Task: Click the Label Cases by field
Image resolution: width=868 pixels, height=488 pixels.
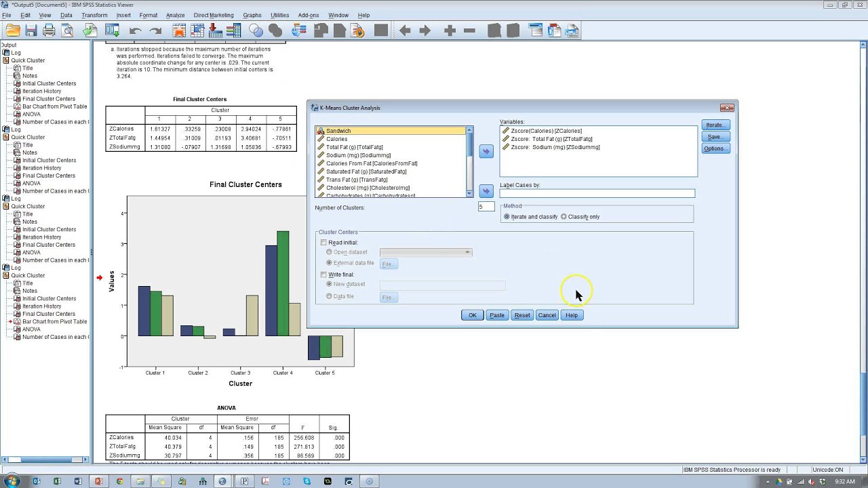Action: (x=597, y=193)
